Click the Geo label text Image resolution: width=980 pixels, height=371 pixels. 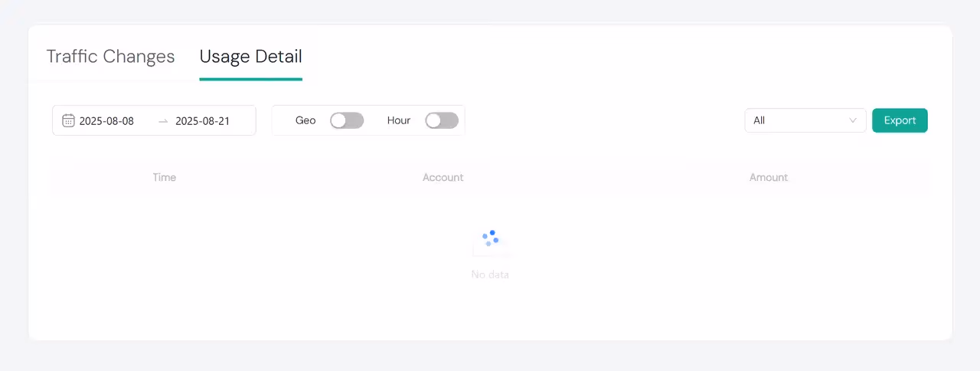(x=305, y=120)
